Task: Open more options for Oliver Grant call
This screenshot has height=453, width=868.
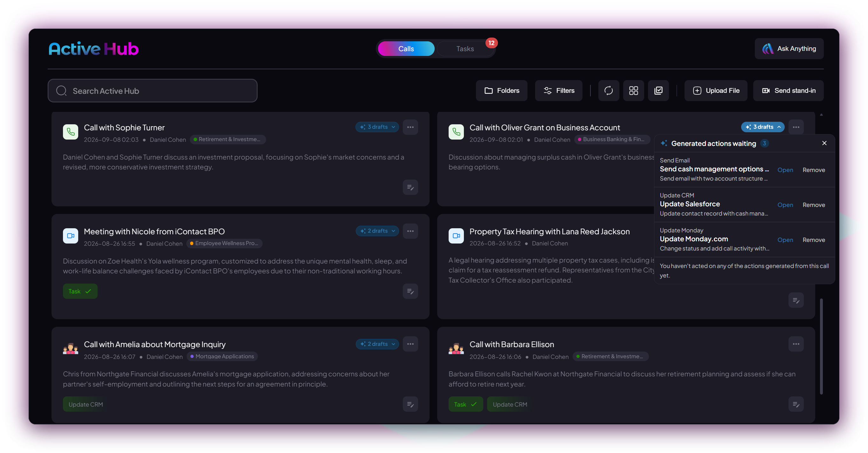Action: pyautogui.click(x=796, y=127)
